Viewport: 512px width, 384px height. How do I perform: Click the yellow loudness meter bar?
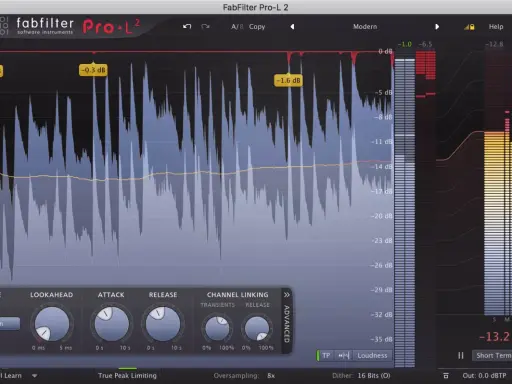[x=495, y=223]
